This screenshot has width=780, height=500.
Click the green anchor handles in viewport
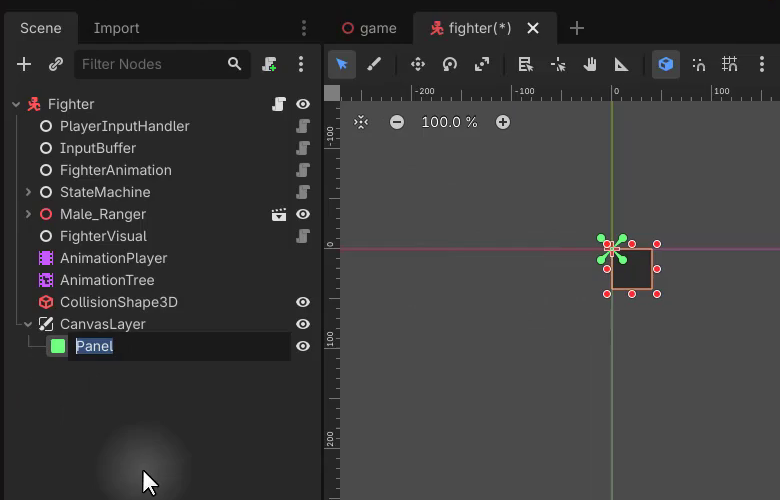(612, 249)
